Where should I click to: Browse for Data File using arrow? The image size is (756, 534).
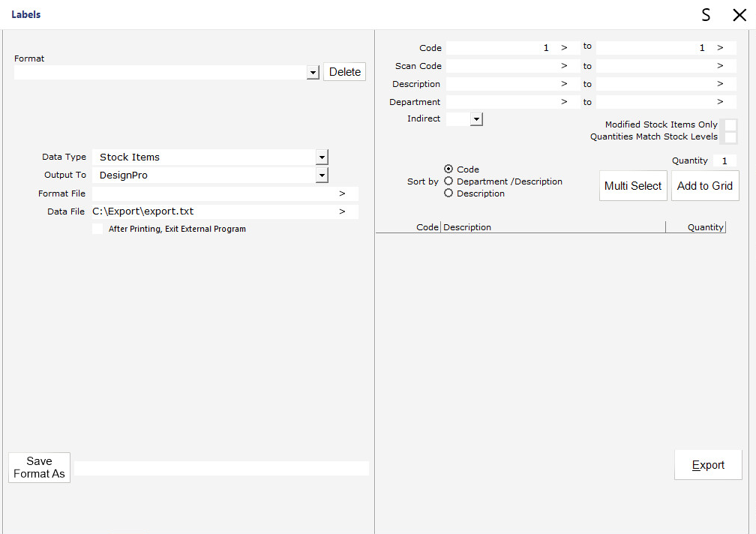(342, 211)
